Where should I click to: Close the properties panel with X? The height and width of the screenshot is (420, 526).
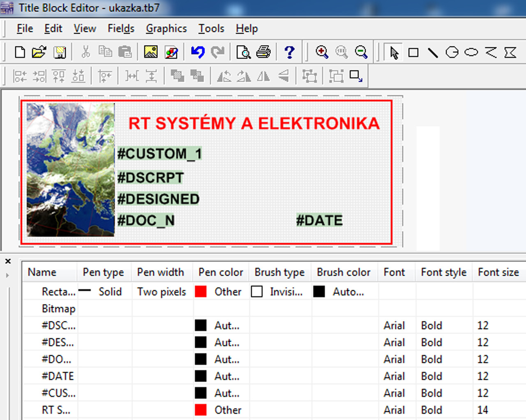[8, 261]
